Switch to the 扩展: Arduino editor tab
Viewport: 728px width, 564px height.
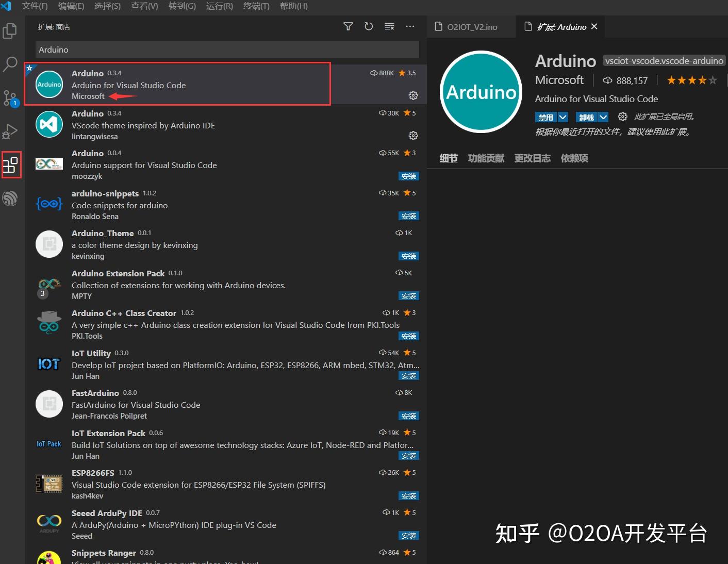point(560,26)
